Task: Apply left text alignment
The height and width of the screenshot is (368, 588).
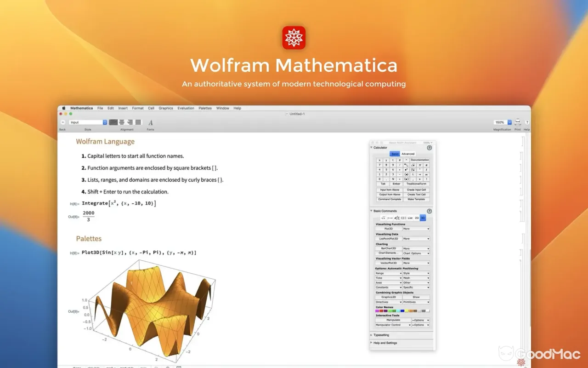Action: 113,122
